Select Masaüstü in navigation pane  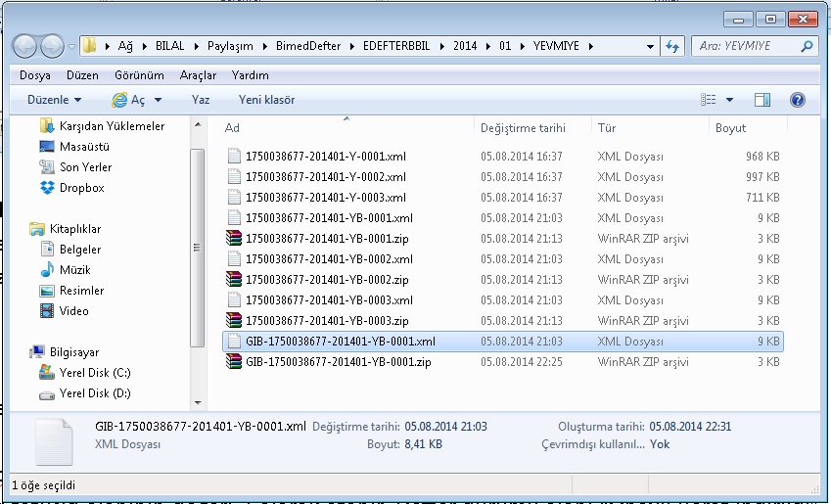coord(74,146)
